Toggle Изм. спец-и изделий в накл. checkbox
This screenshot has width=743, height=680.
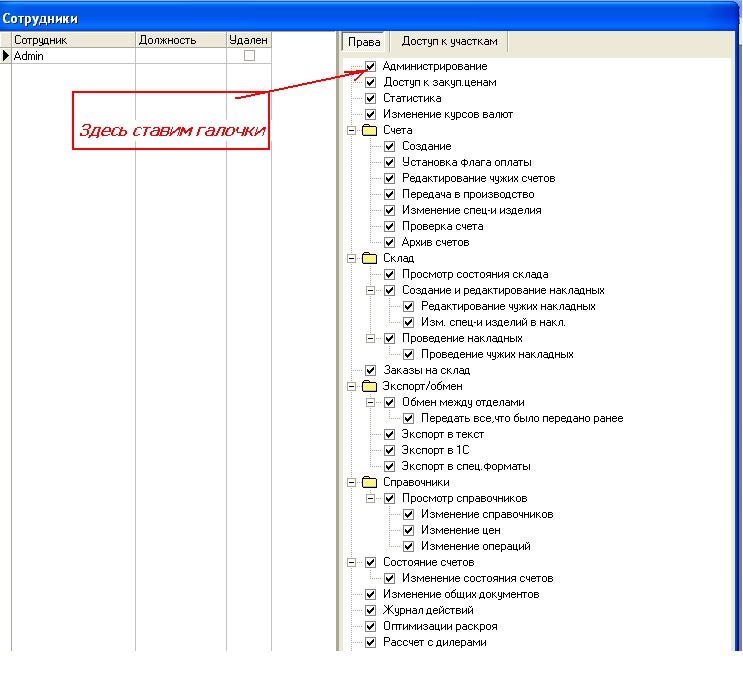[408, 322]
